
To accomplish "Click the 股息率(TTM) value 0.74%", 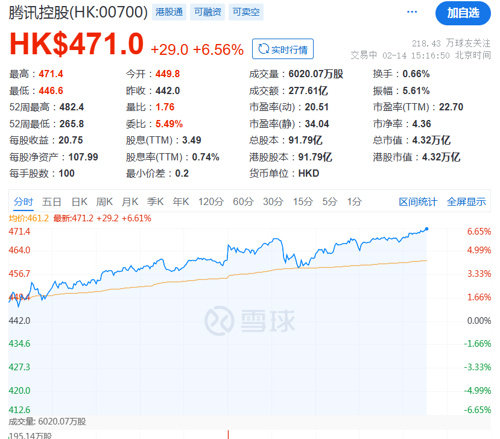I will (205, 157).
